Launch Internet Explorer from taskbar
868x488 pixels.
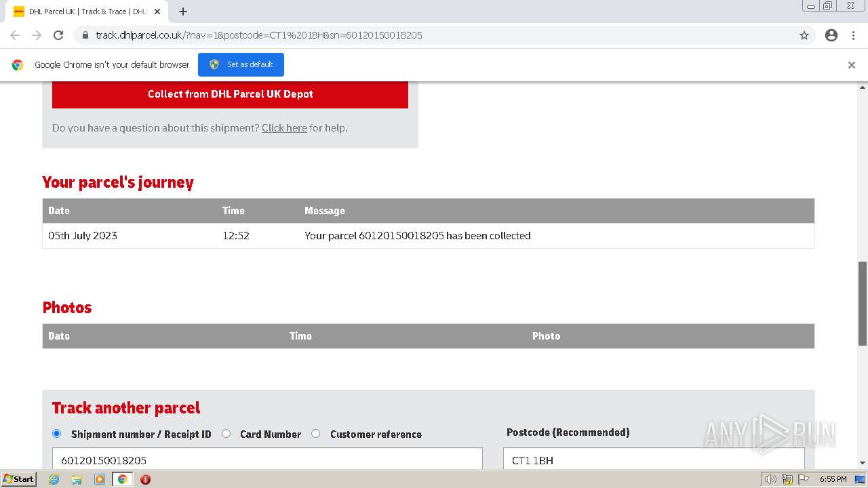54,479
